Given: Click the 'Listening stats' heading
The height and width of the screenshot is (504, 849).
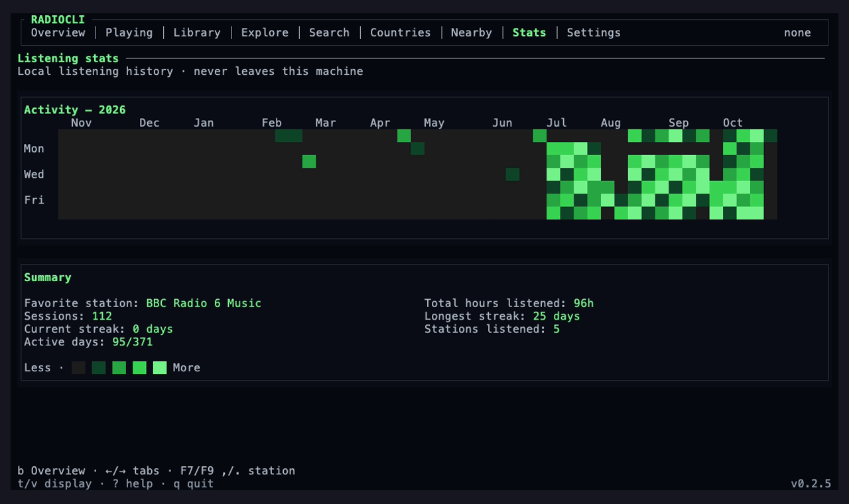Looking at the screenshot, I should (68, 58).
